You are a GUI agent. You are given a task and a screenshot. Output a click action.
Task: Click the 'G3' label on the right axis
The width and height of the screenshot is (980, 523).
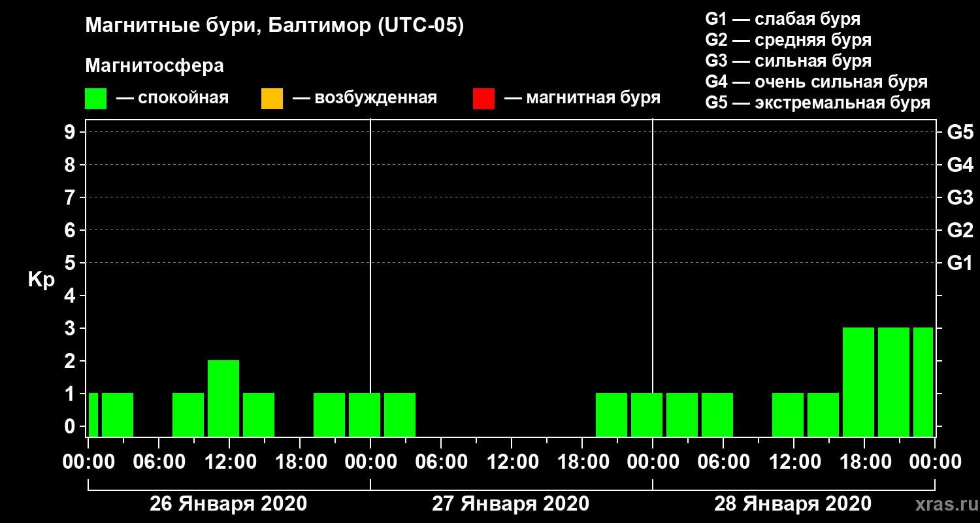[x=960, y=197]
